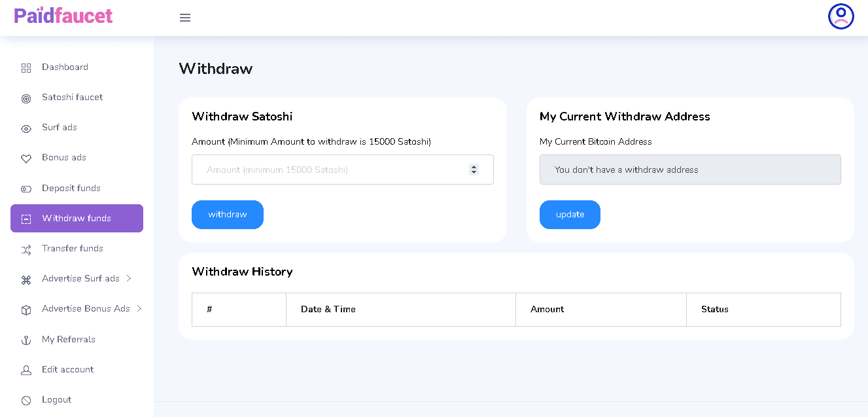Open the Edit account menu item
Viewport: 868px width, 417px height.
pos(67,370)
